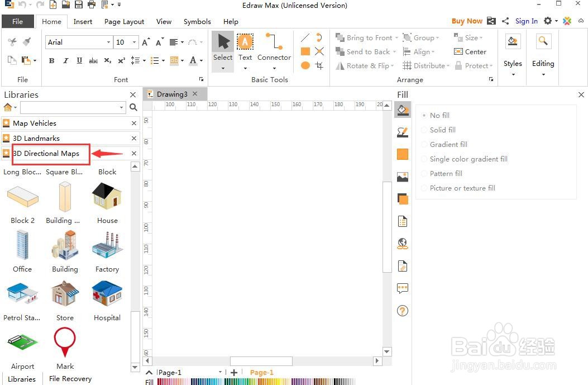588x385 pixels.
Task: Switch to the Insert tab
Action: pos(83,21)
